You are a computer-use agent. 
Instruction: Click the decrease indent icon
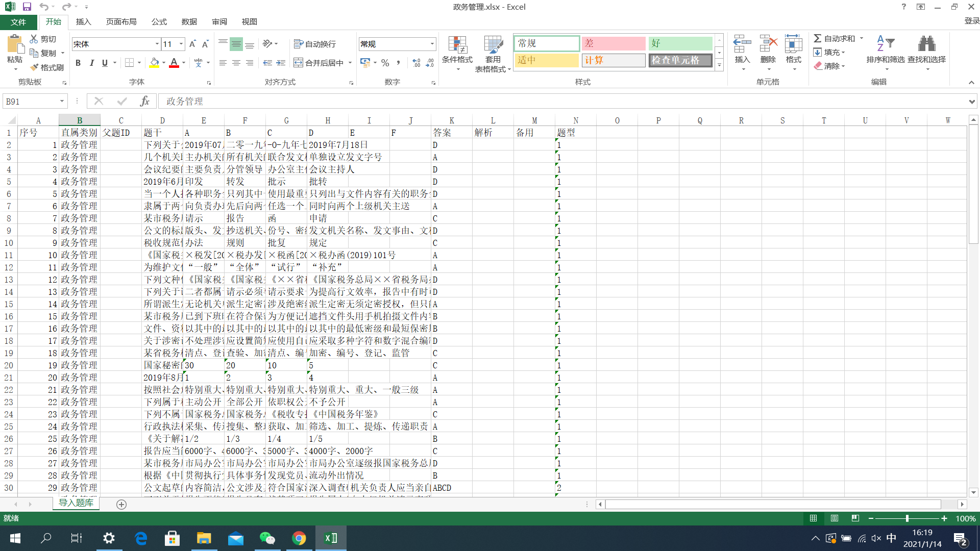267,63
